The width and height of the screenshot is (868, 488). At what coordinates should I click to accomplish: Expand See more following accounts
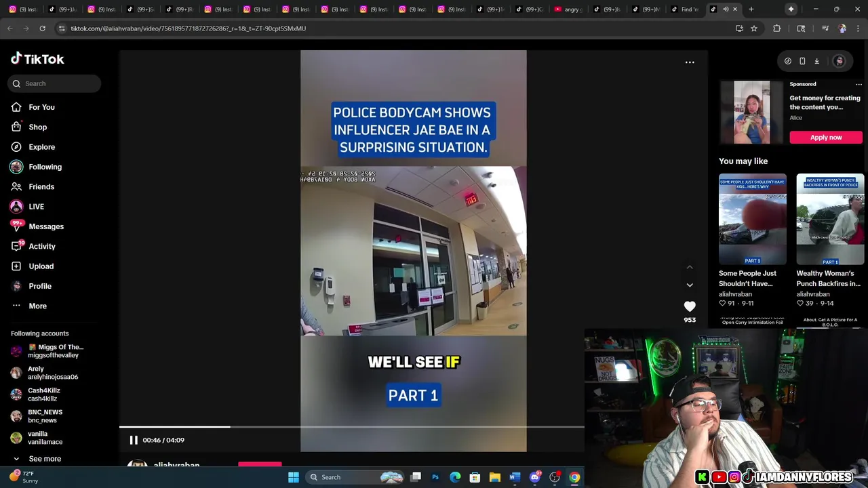[x=37, y=459]
